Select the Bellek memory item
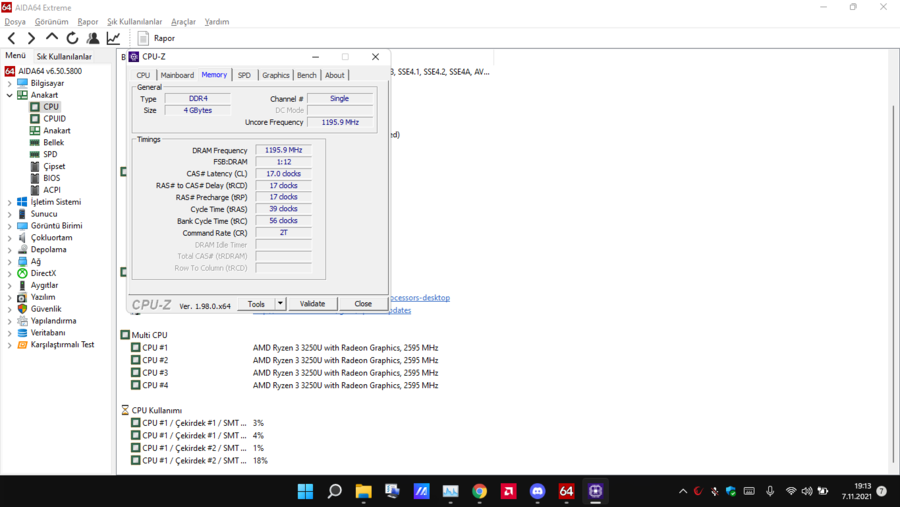The width and height of the screenshot is (900, 507). (x=53, y=142)
